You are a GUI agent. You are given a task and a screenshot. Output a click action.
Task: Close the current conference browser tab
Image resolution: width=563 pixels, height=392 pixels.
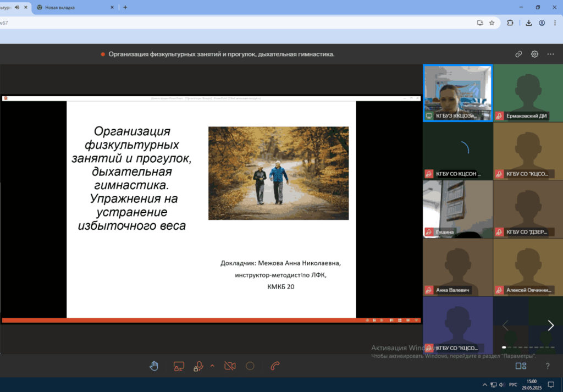pos(25,7)
